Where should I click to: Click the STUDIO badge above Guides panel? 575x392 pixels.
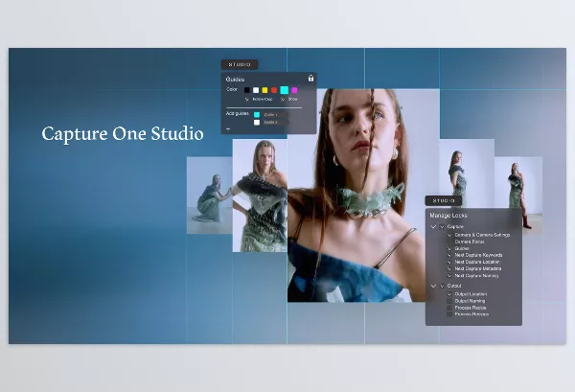pos(240,64)
